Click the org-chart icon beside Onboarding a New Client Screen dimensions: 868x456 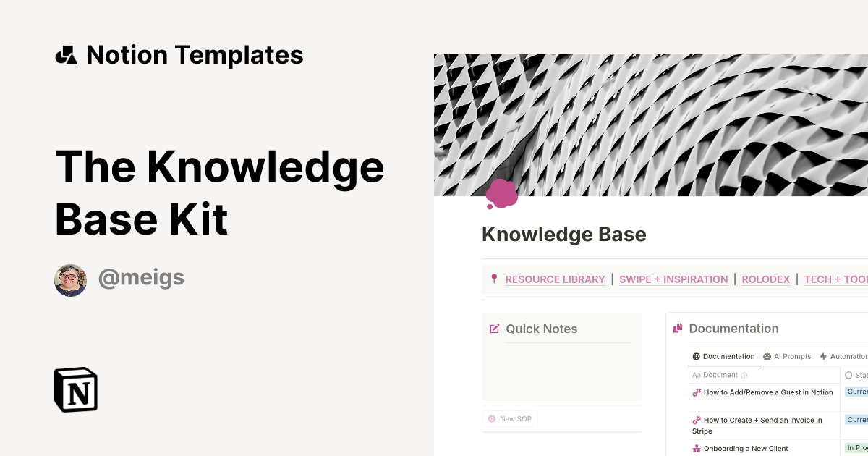[695, 448]
